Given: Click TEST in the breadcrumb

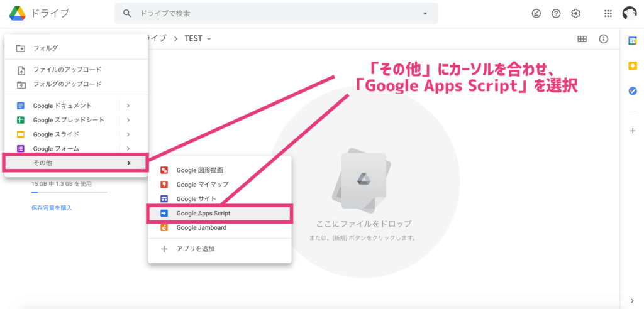Looking at the screenshot, I should pos(194,39).
